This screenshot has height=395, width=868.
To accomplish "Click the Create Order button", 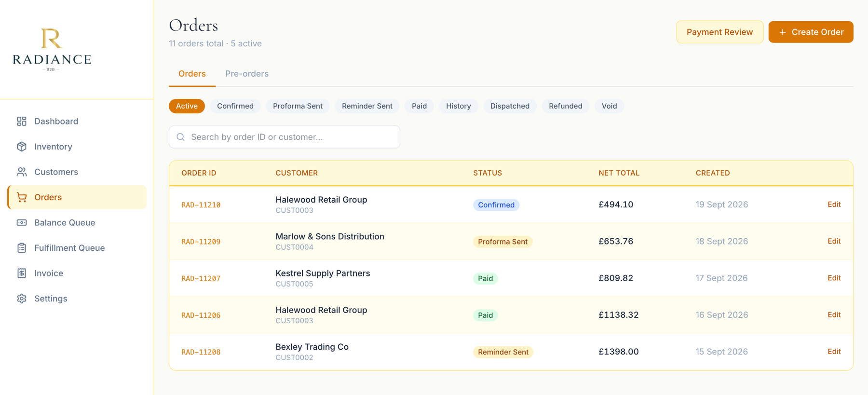I will click(x=811, y=32).
